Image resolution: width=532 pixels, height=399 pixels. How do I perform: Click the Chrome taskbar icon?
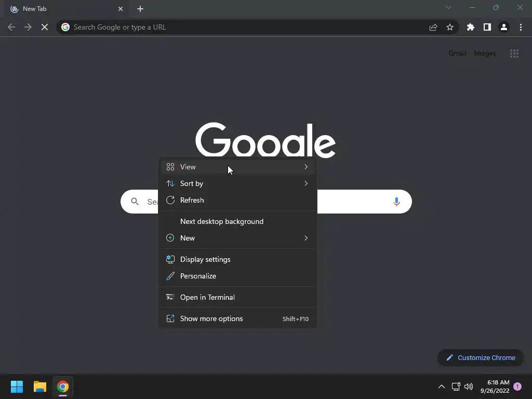point(63,387)
